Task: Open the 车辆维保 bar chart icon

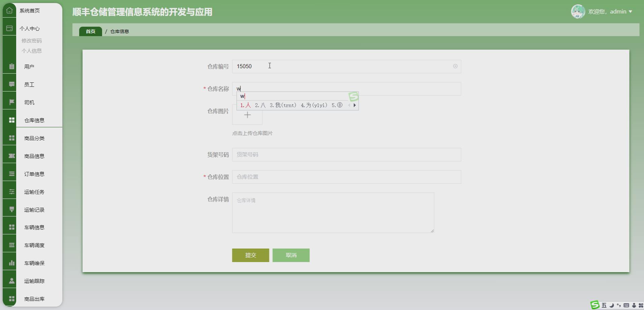Action: coord(12,263)
